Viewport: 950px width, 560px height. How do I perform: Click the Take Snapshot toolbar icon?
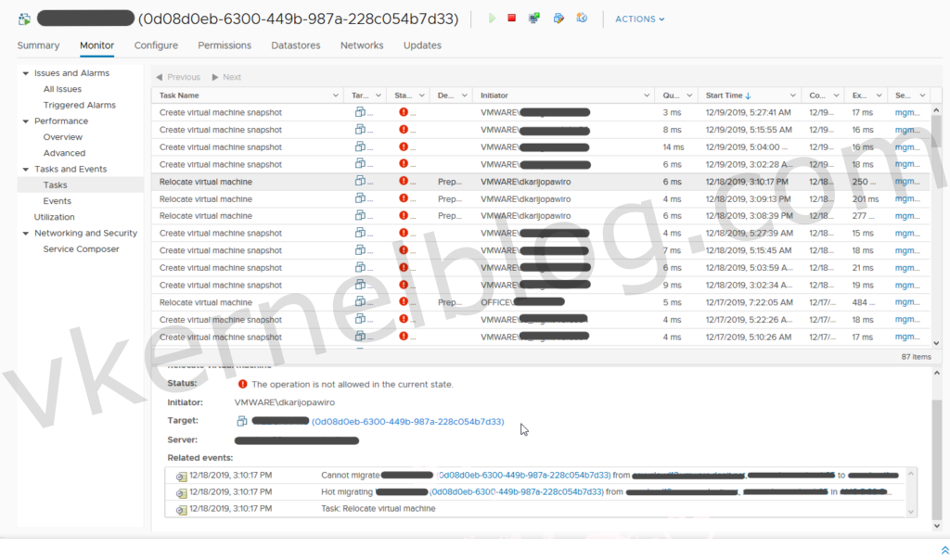(x=582, y=19)
